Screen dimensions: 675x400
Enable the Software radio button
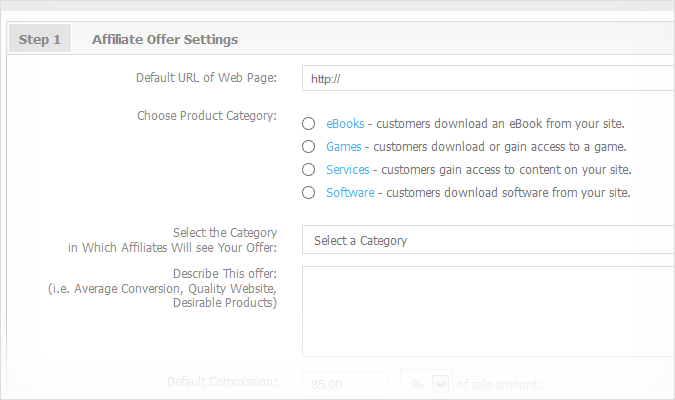308,193
